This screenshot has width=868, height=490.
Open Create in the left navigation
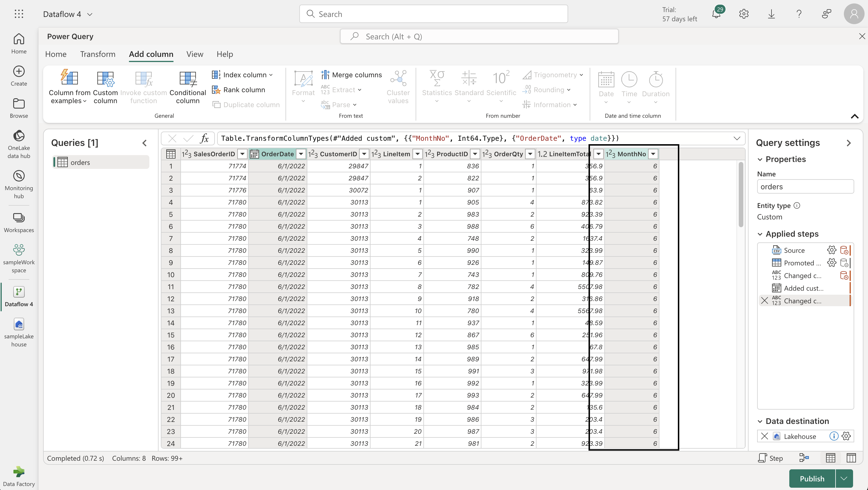19,76
